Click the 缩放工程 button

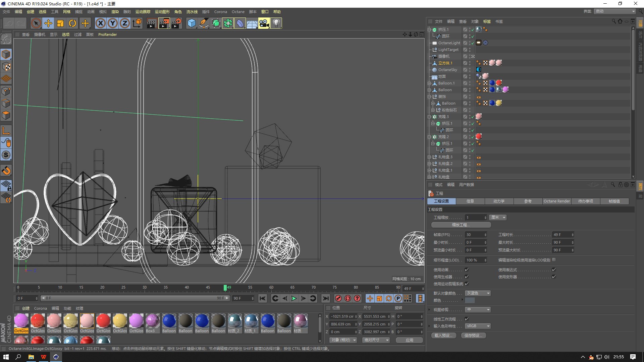(461, 225)
